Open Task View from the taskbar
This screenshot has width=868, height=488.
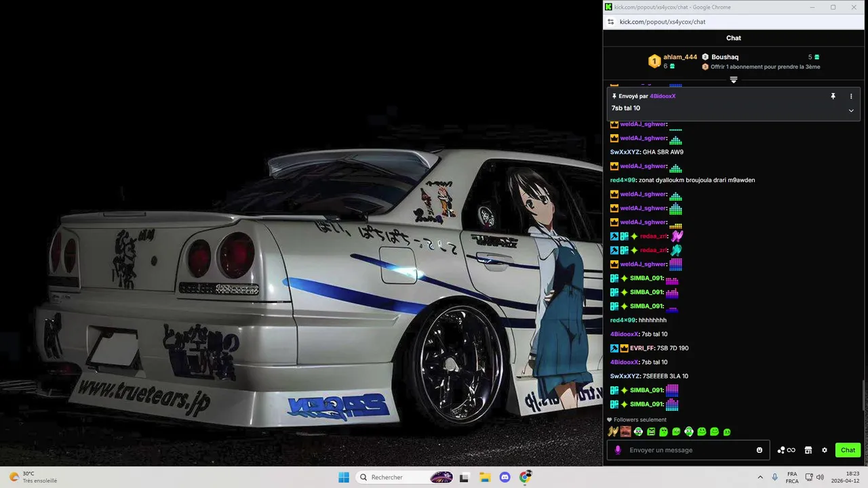[x=465, y=477]
